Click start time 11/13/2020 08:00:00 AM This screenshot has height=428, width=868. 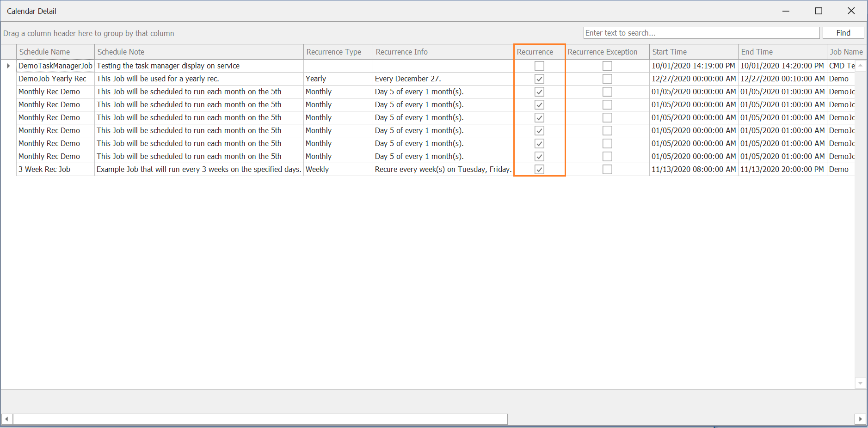pos(694,170)
